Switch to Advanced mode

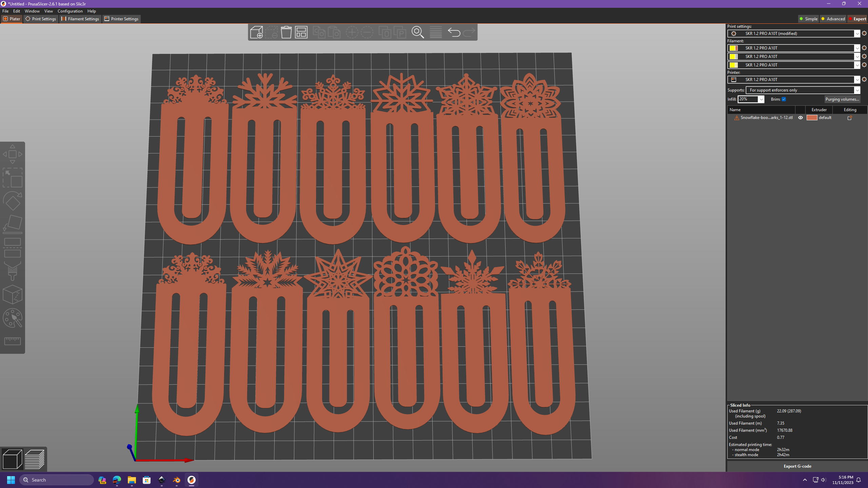tap(833, 19)
